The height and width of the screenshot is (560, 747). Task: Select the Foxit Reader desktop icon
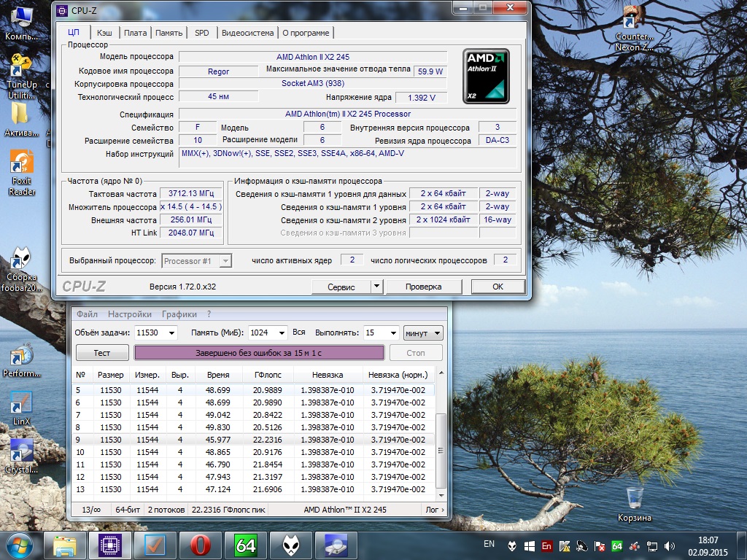coord(21,171)
